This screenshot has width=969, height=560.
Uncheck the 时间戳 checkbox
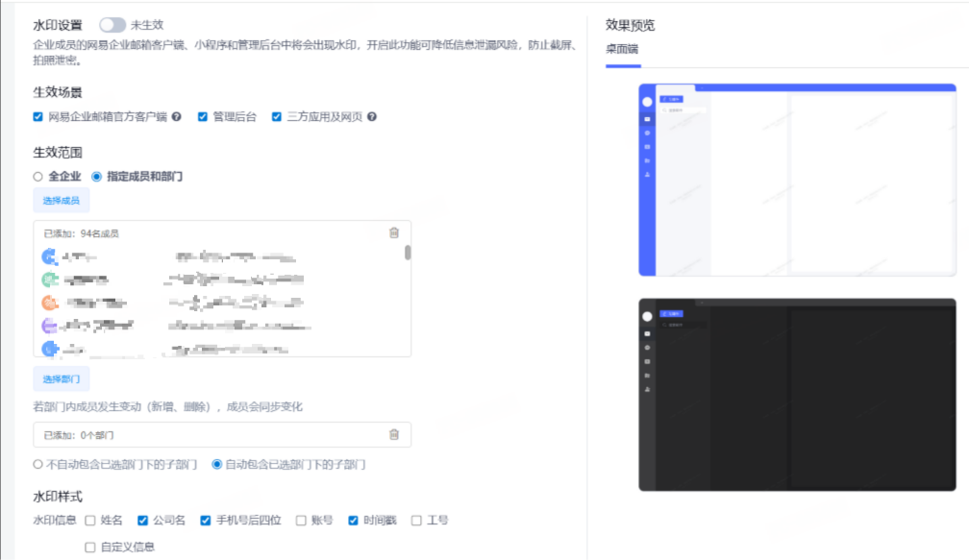354,521
